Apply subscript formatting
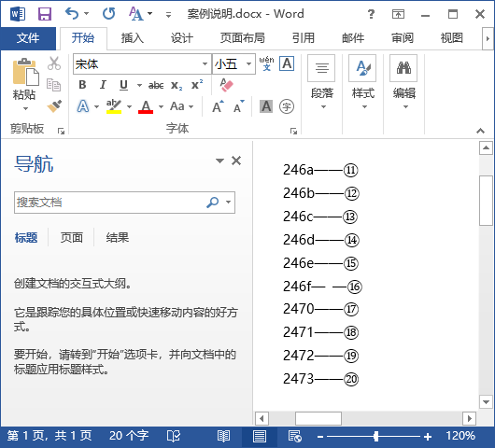Screen dimensions: 495x448 177,86
